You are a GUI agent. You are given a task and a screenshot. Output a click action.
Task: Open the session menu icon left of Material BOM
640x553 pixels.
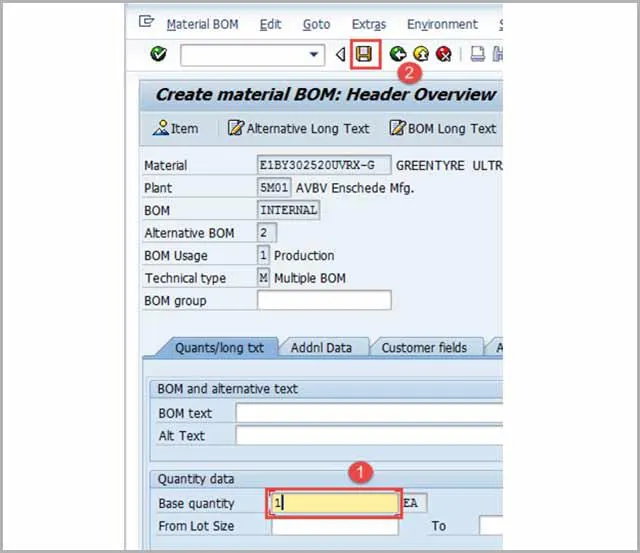click(x=146, y=21)
